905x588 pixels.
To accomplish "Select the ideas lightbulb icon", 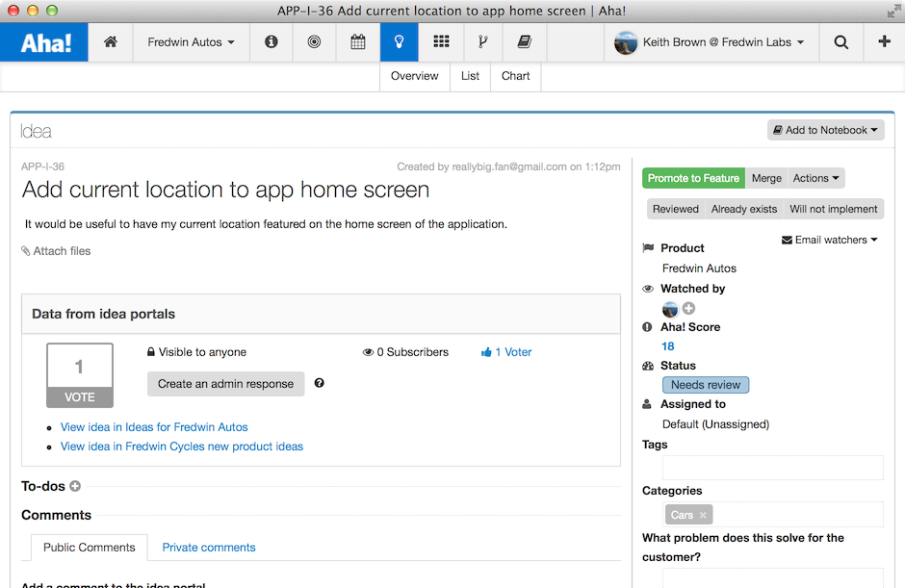I will [399, 41].
